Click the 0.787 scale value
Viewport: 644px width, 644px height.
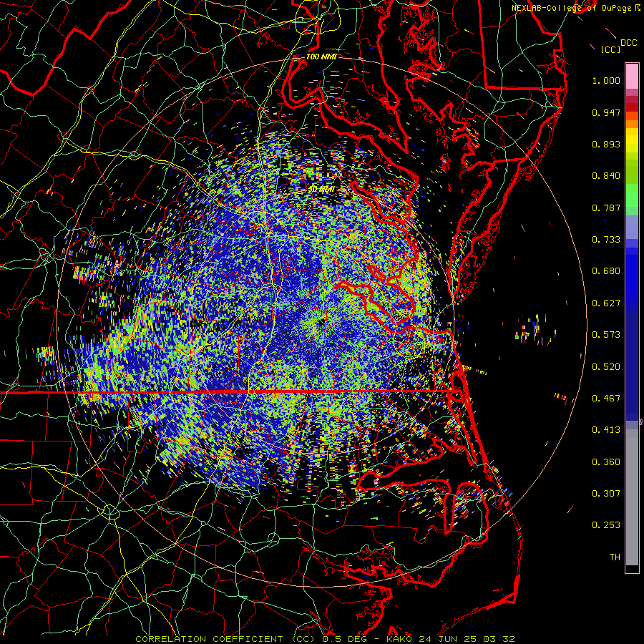pos(606,208)
